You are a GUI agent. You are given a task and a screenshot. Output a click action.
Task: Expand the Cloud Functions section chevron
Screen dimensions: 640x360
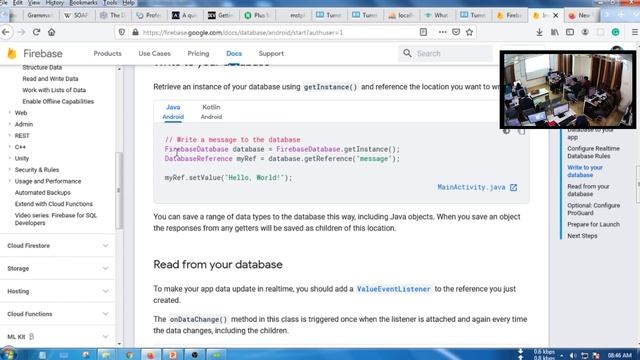tap(105, 314)
